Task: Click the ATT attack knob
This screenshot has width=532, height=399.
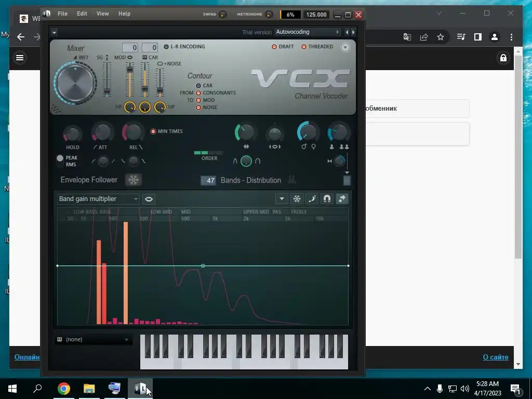Action: [102, 132]
